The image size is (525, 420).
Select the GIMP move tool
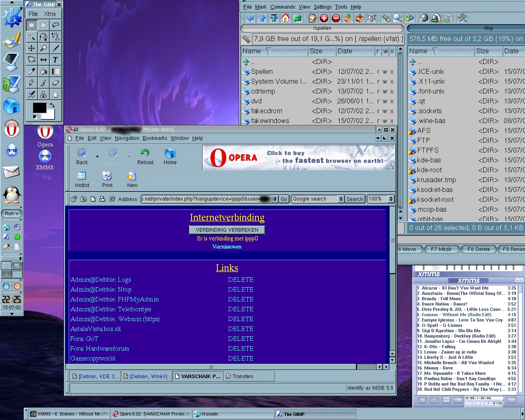[32, 48]
